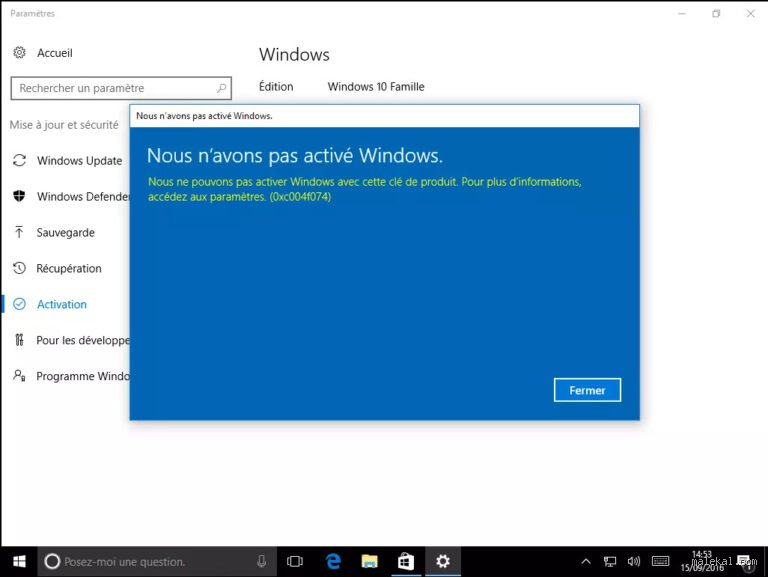
Task: Click the Fermer button in the dialog
Action: 587,390
